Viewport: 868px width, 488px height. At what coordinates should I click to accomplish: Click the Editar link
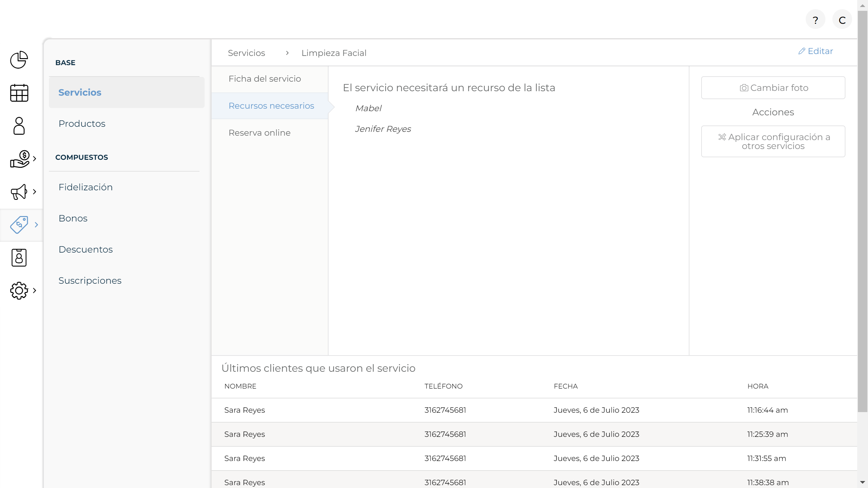click(x=816, y=51)
